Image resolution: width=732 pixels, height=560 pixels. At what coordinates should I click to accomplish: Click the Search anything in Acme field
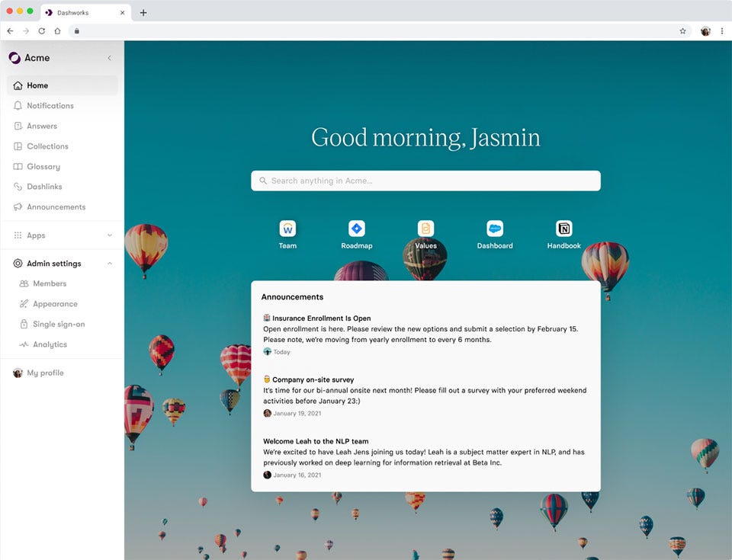click(x=425, y=181)
